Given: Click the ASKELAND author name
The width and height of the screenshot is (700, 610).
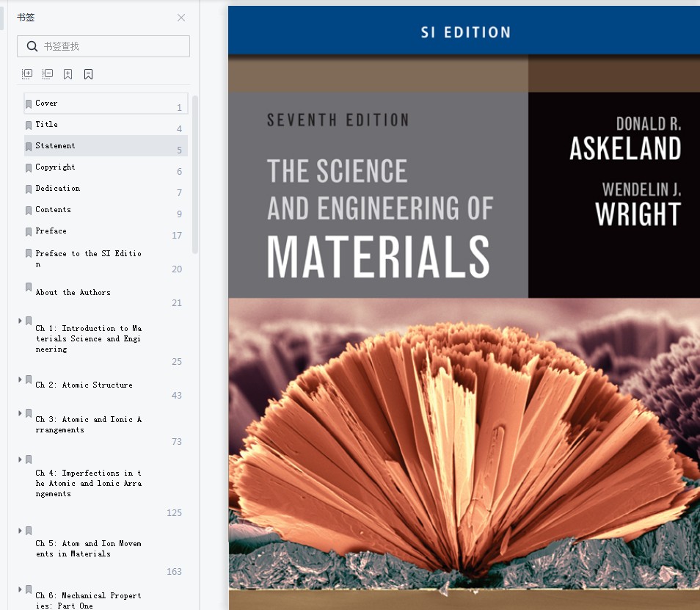Looking at the screenshot, I should [625, 149].
